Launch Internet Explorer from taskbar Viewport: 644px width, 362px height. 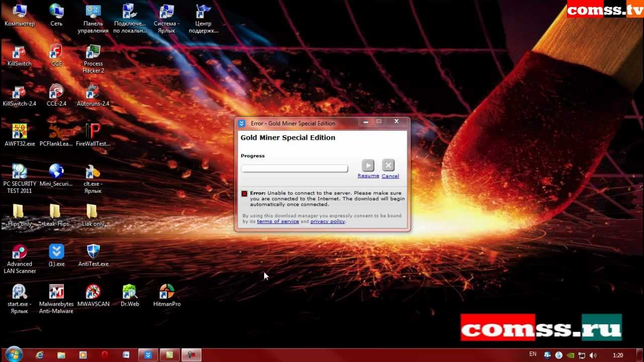tap(40, 354)
